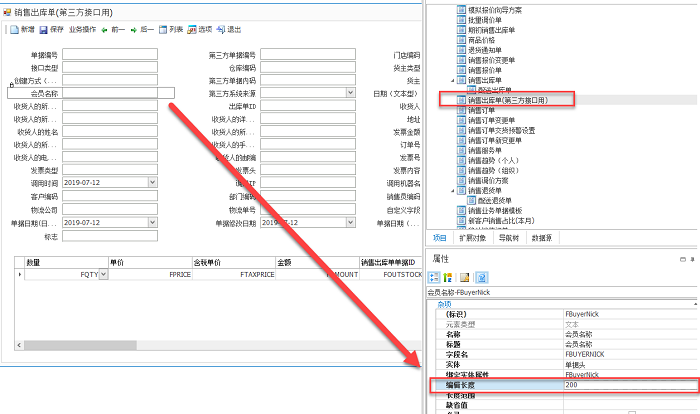Click the 会员名称 input field
This screenshot has height=414, width=700.
pos(118,93)
